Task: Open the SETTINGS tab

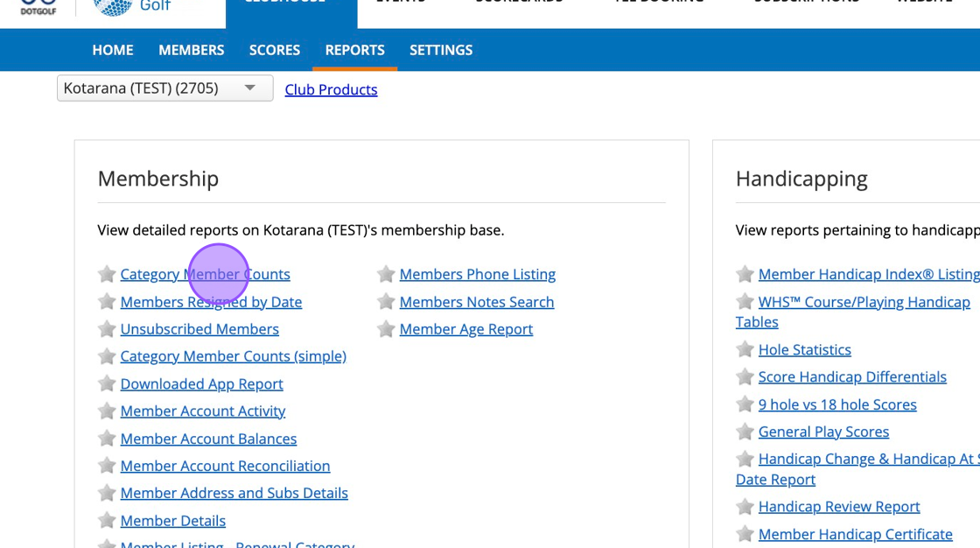Action: (441, 50)
